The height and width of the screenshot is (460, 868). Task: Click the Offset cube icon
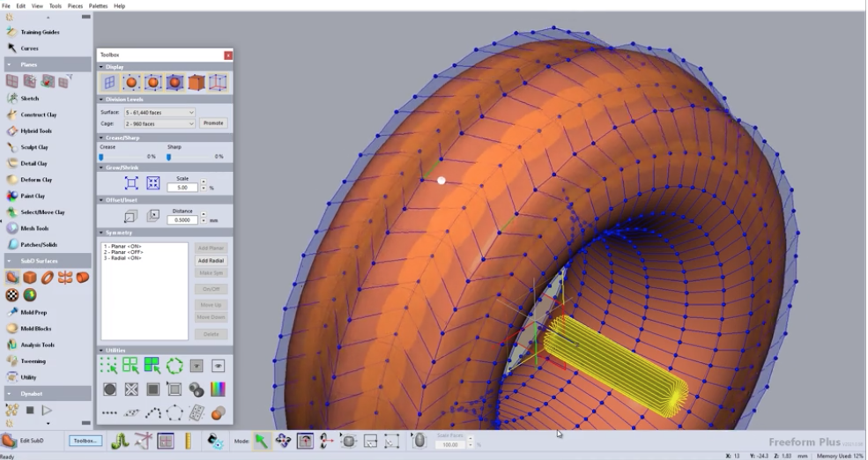tap(130, 216)
